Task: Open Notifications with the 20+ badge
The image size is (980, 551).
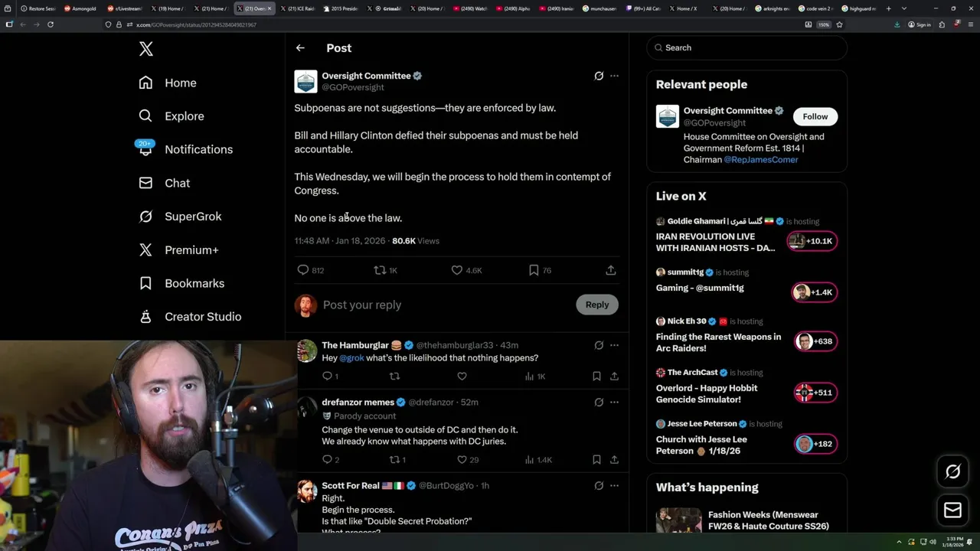Action: [185, 149]
